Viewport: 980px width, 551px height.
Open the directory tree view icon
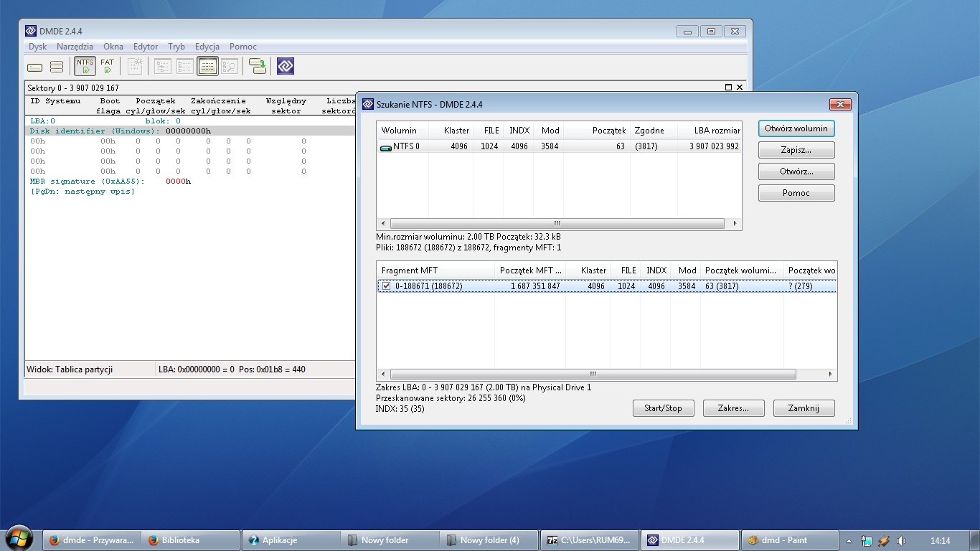tap(164, 66)
